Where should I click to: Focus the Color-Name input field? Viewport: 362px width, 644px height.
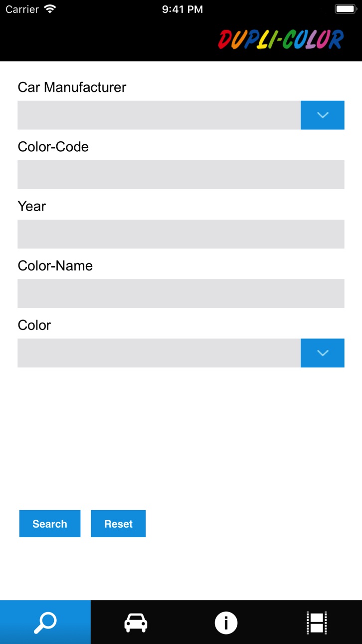pyautogui.click(x=181, y=294)
